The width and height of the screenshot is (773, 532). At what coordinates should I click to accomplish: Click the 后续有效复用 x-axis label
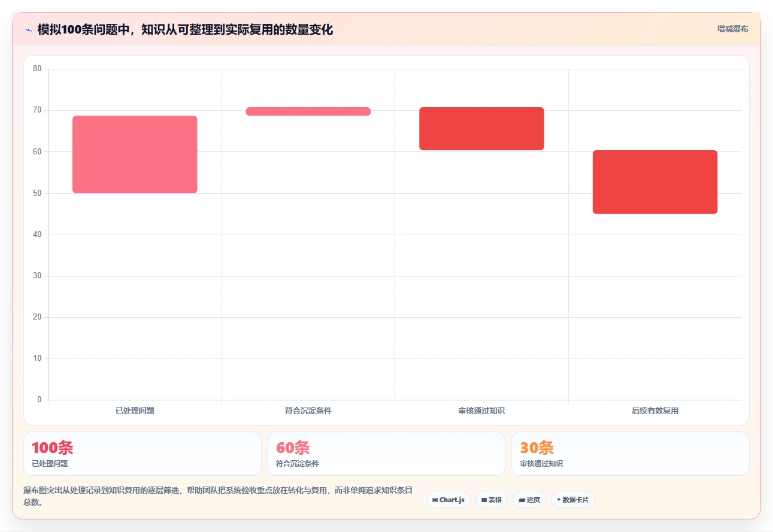click(655, 411)
